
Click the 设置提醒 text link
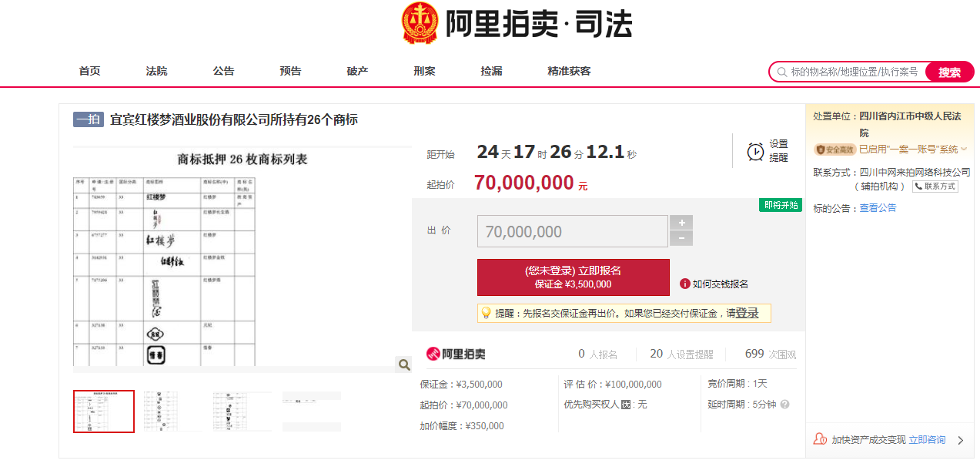click(778, 150)
